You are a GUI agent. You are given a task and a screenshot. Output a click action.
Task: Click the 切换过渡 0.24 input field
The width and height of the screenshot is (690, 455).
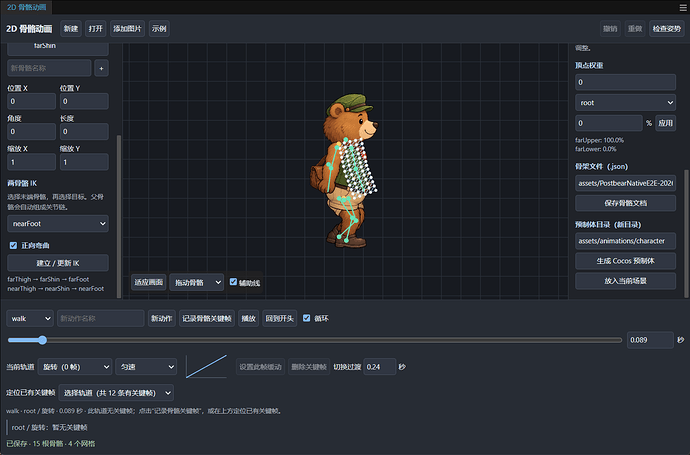pos(380,367)
